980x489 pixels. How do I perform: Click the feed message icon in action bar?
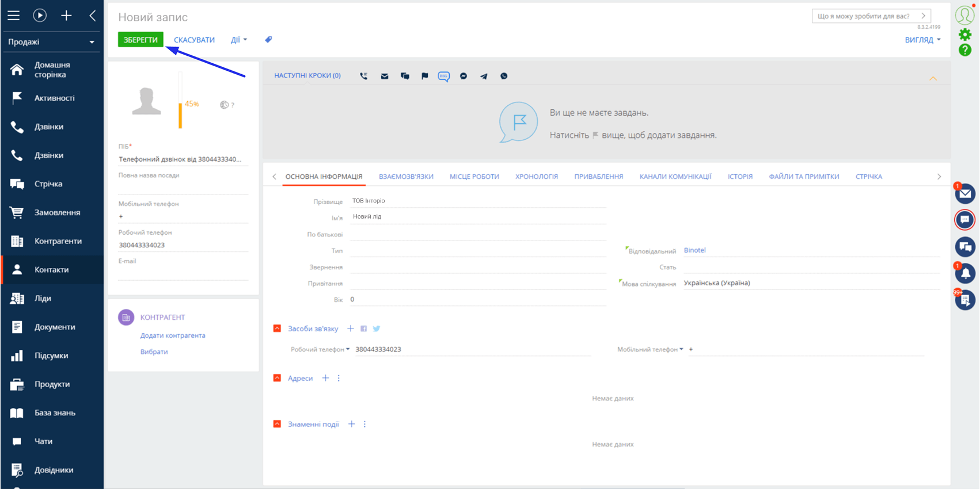(x=405, y=76)
